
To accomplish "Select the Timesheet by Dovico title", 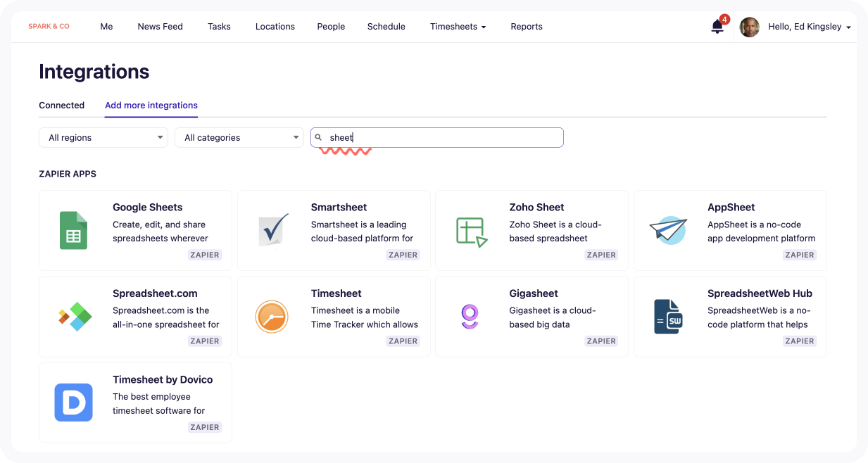I will point(163,380).
